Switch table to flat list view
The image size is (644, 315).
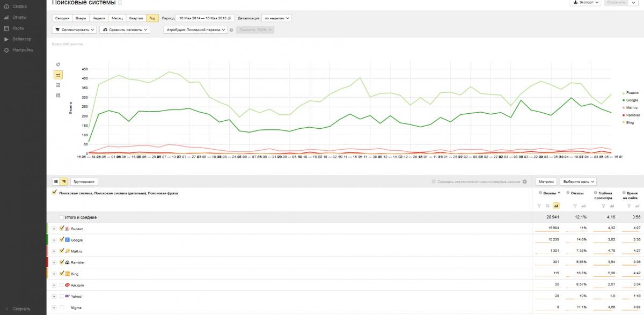point(56,181)
